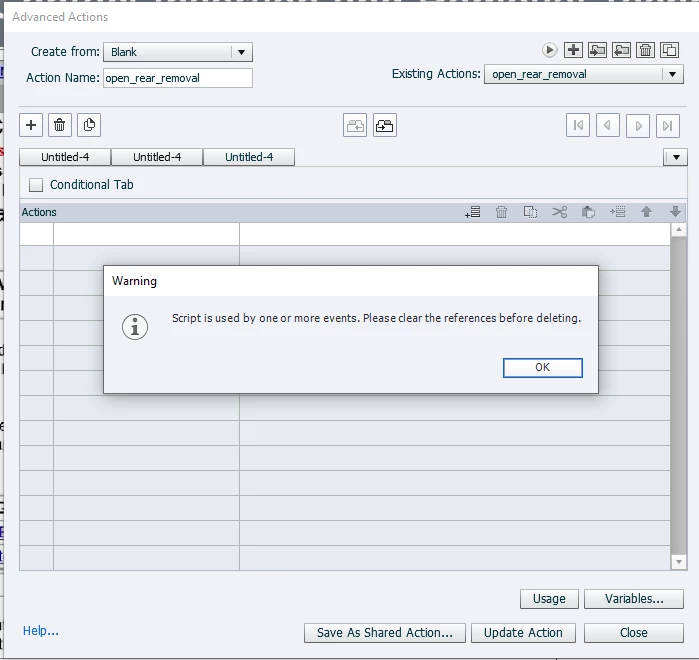Click the trash icon in Actions bar
699x660 pixels.
click(502, 212)
